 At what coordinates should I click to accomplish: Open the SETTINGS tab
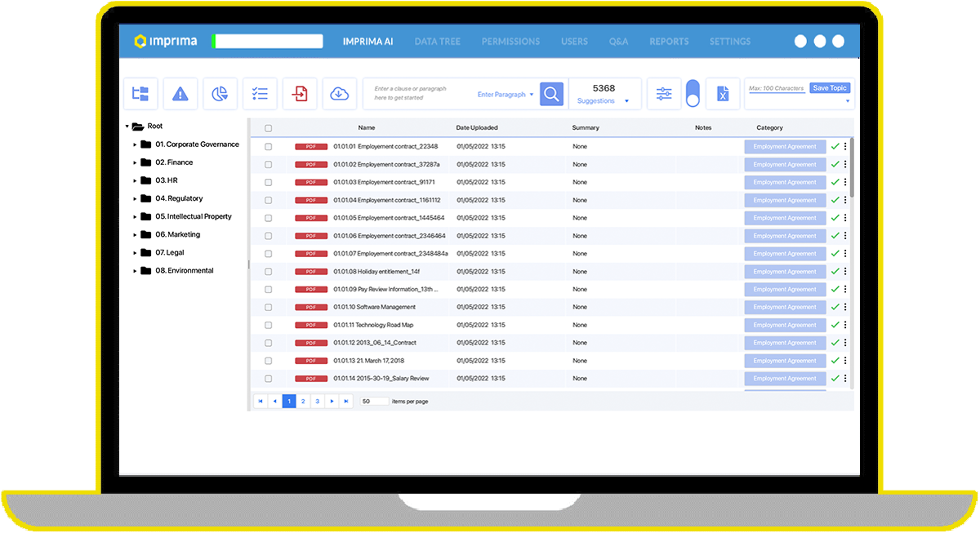[x=730, y=42]
